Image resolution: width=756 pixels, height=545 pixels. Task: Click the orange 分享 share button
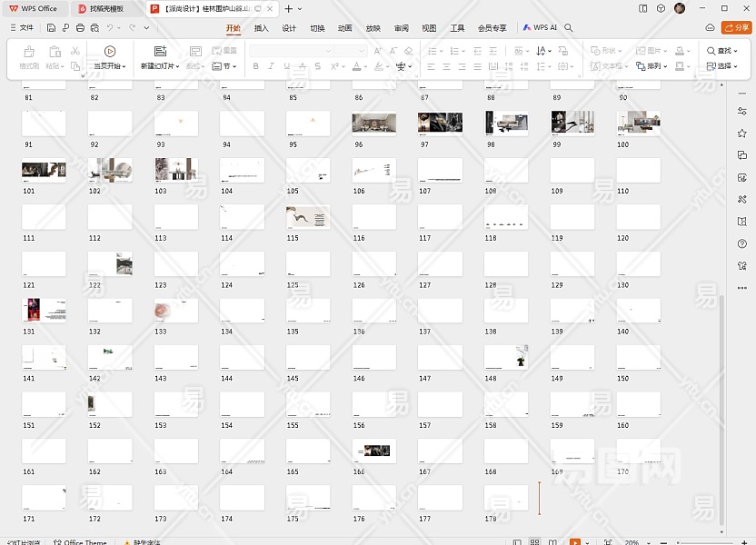[x=735, y=28]
